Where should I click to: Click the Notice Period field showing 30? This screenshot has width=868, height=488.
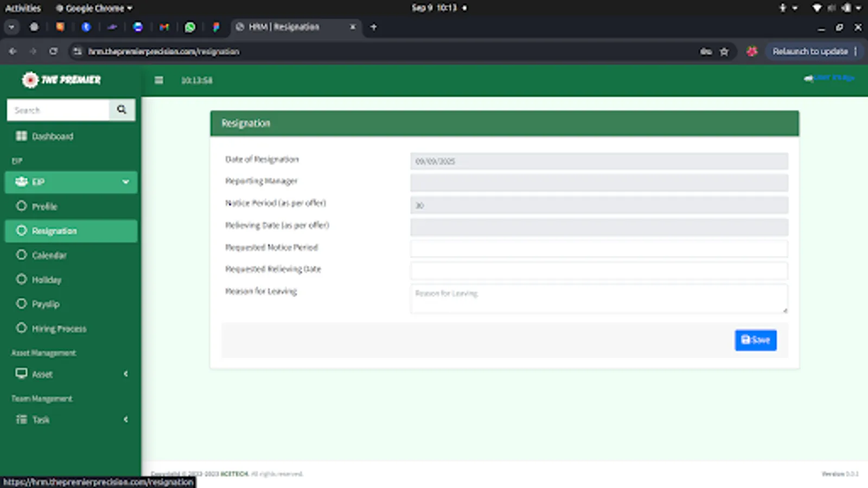pos(599,205)
